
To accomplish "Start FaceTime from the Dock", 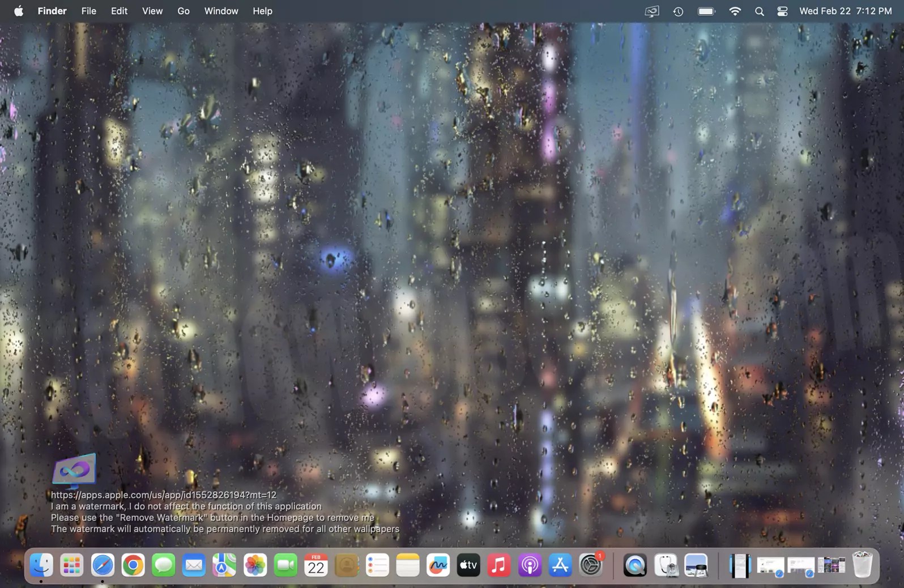I will (285, 565).
